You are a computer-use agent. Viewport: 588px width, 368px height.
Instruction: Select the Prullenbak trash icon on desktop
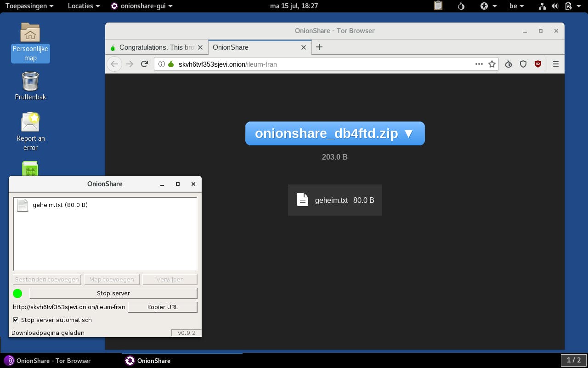click(x=30, y=86)
